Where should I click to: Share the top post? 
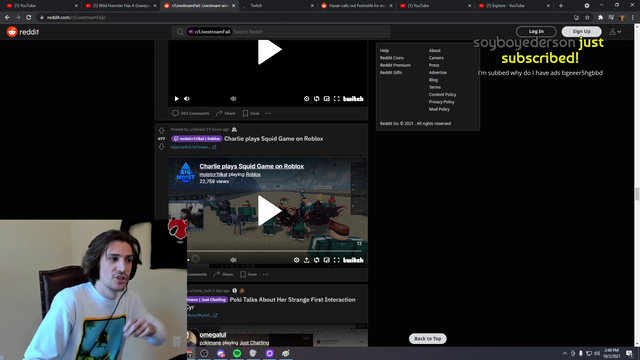tap(226, 113)
